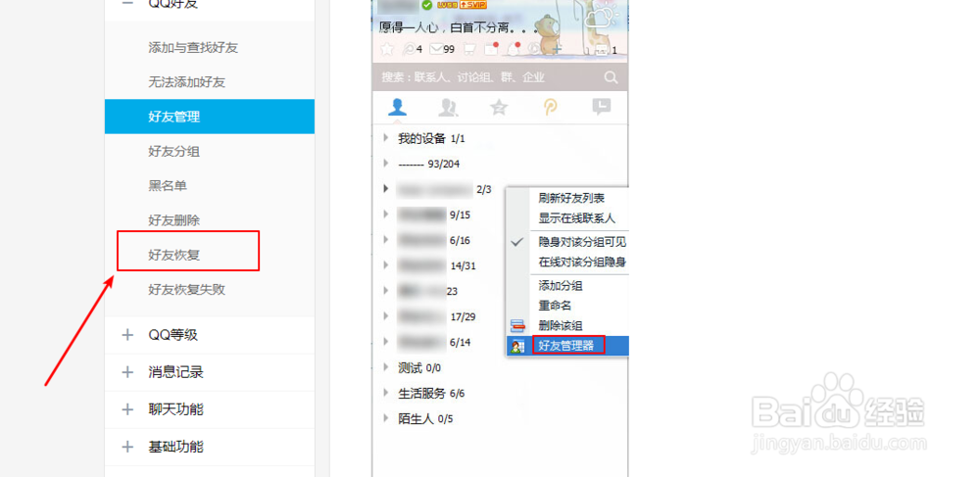
Task: Choose 添加分组 in context menu
Action: coord(567,286)
